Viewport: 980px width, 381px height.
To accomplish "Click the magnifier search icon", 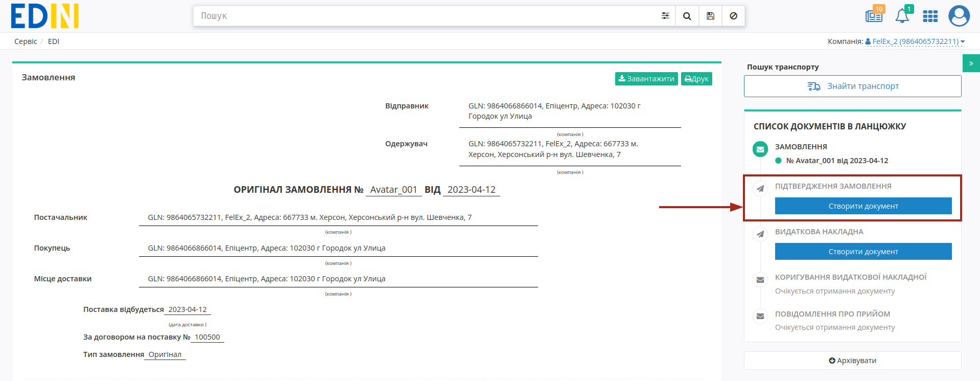I will [687, 16].
